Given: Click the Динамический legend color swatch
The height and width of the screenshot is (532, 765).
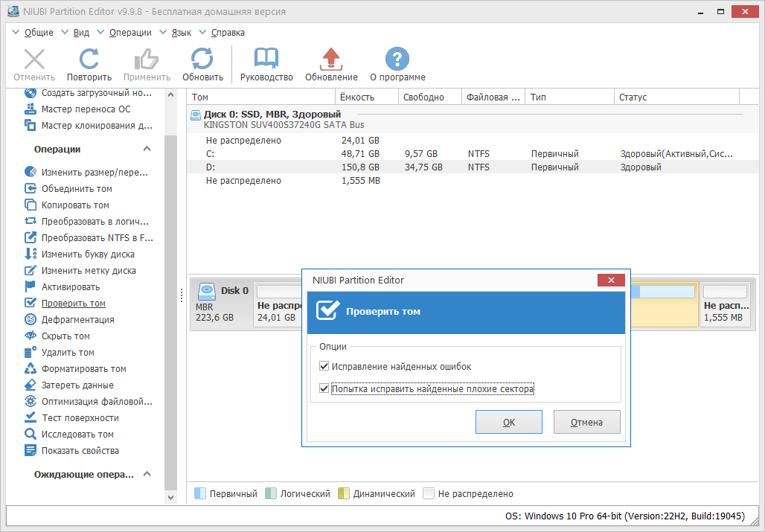Looking at the screenshot, I should pyautogui.click(x=344, y=493).
